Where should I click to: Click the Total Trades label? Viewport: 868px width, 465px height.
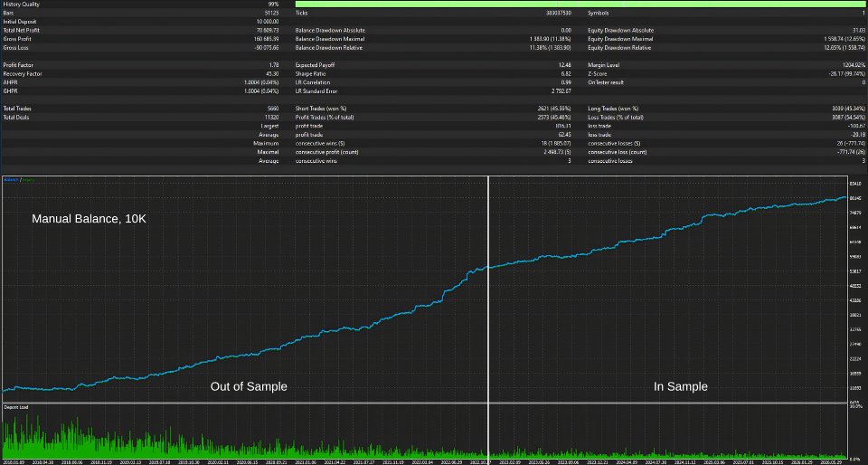[17, 109]
